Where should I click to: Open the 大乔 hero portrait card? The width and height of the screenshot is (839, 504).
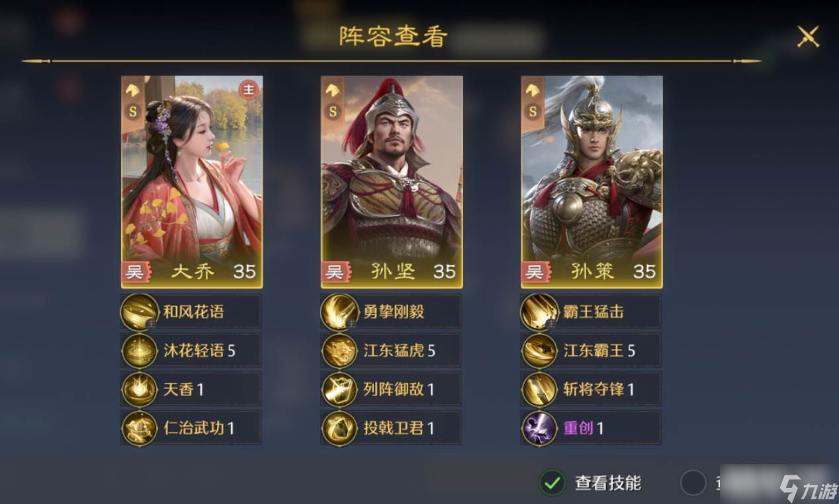192,182
